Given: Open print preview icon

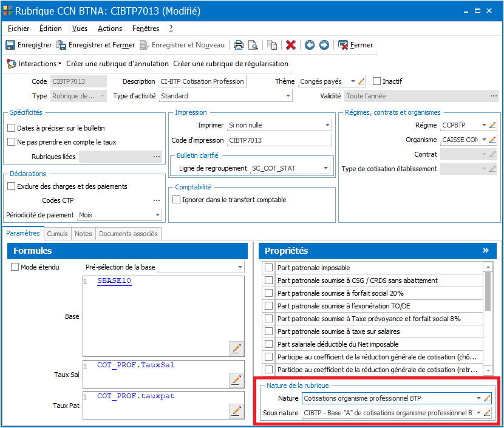Looking at the screenshot, I should point(253,45).
